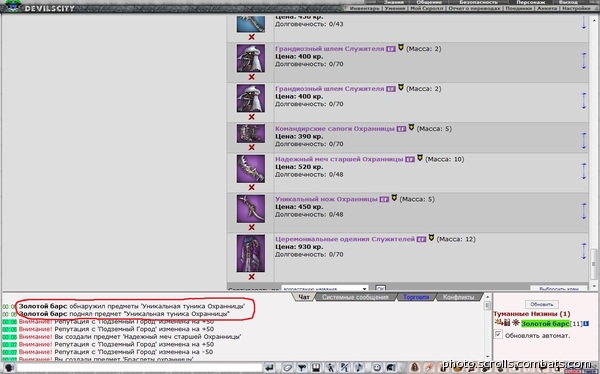
Task: Remove Уникальный нож Охранницы with red X
Action: coord(251,227)
